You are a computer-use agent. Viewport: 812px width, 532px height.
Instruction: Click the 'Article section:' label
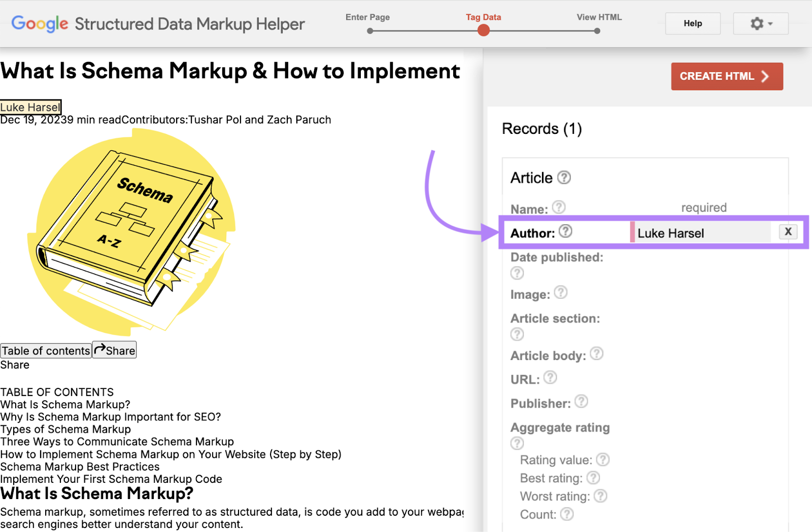(555, 318)
